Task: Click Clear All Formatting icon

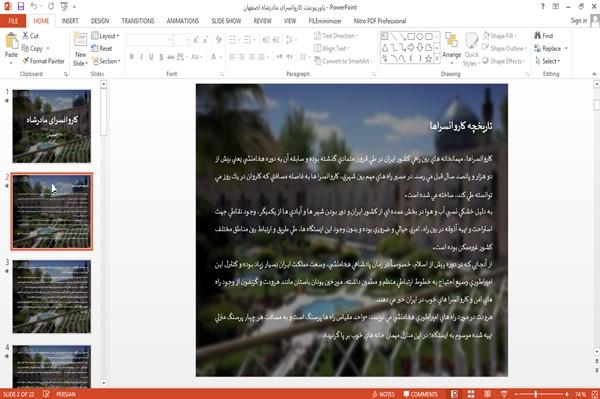Action: (218, 40)
